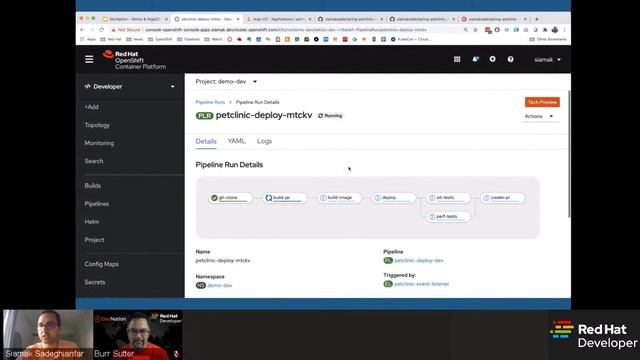
Task: Open Topology in sidebar
Action: point(97,125)
